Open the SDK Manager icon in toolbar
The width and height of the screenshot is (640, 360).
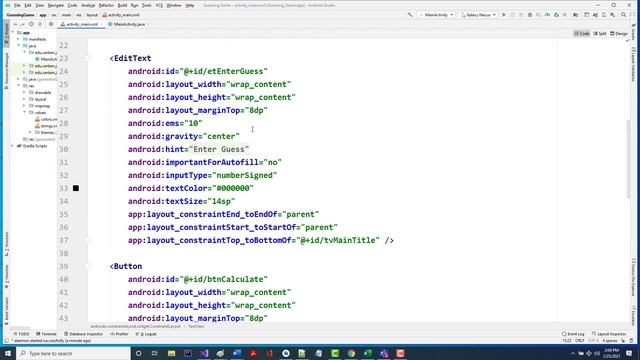613,15
